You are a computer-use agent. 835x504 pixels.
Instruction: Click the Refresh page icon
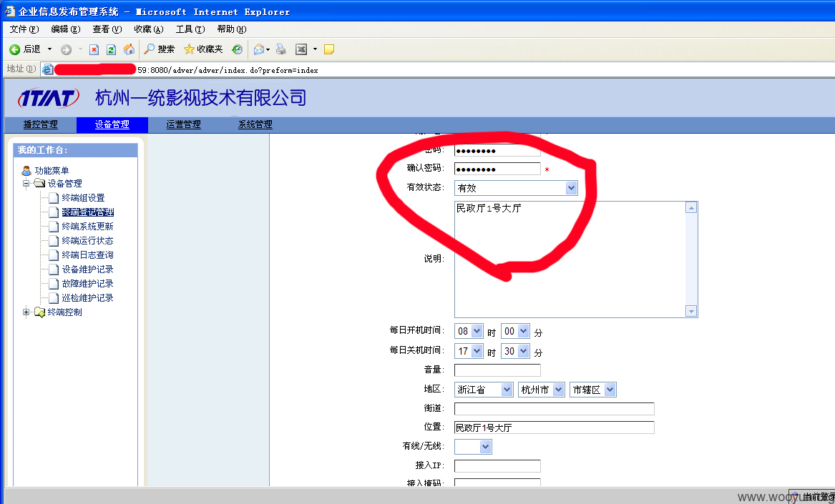[111, 49]
